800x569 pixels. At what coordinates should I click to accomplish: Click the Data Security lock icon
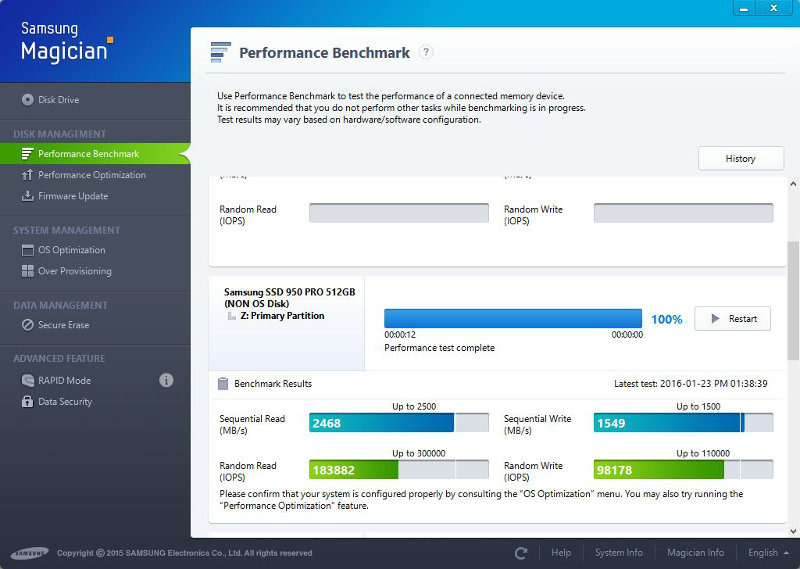pos(28,402)
